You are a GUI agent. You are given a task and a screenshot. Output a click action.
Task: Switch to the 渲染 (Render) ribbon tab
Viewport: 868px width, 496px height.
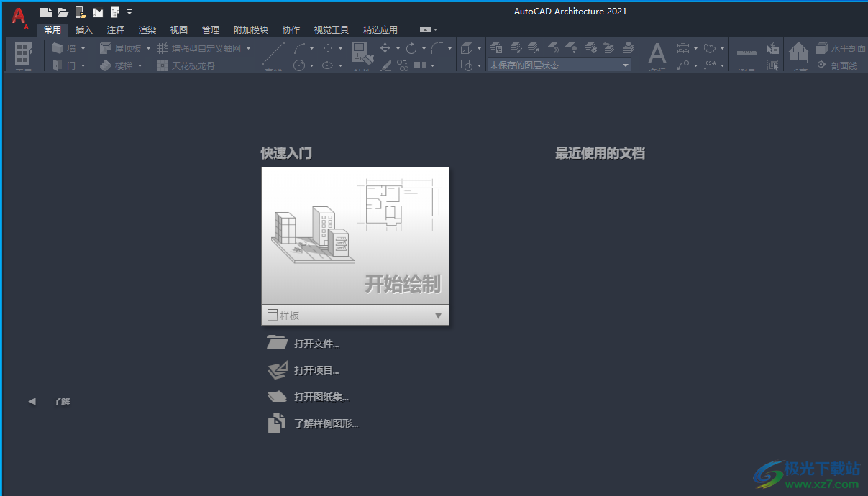pos(147,29)
